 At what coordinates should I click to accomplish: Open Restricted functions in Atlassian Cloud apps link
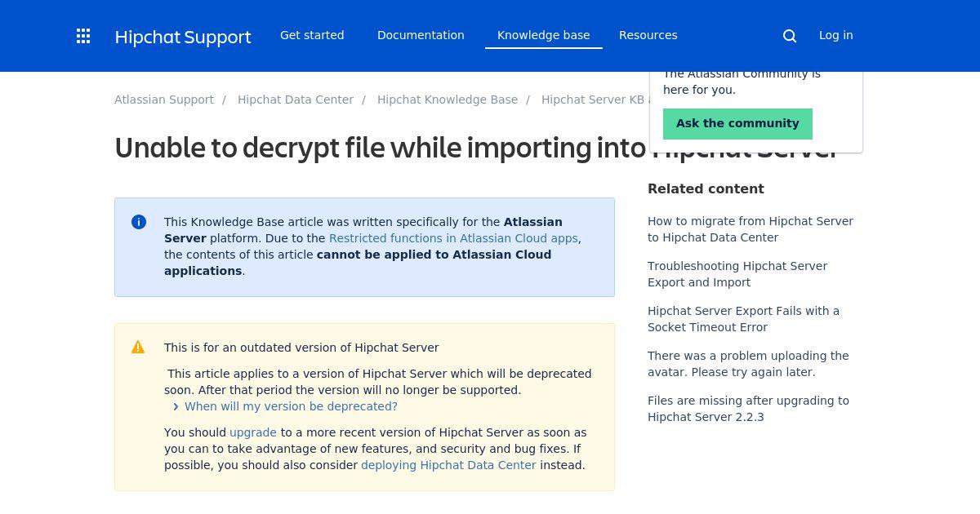[453, 238]
